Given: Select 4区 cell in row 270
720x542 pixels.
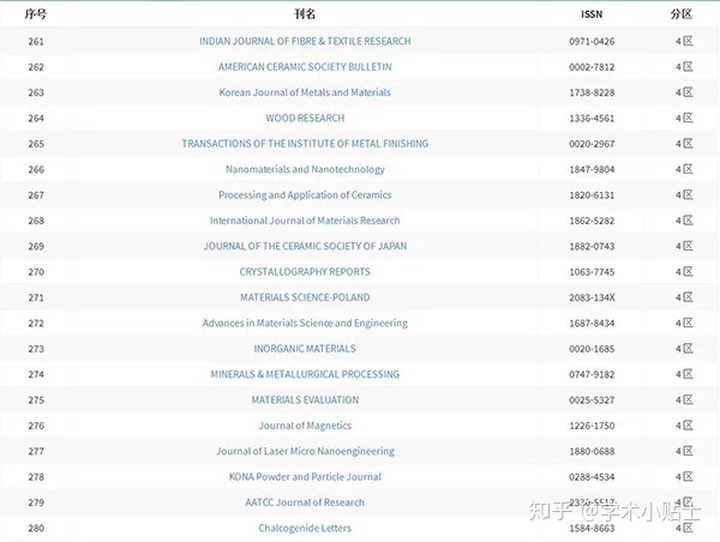Looking at the screenshot, I should click(684, 271).
